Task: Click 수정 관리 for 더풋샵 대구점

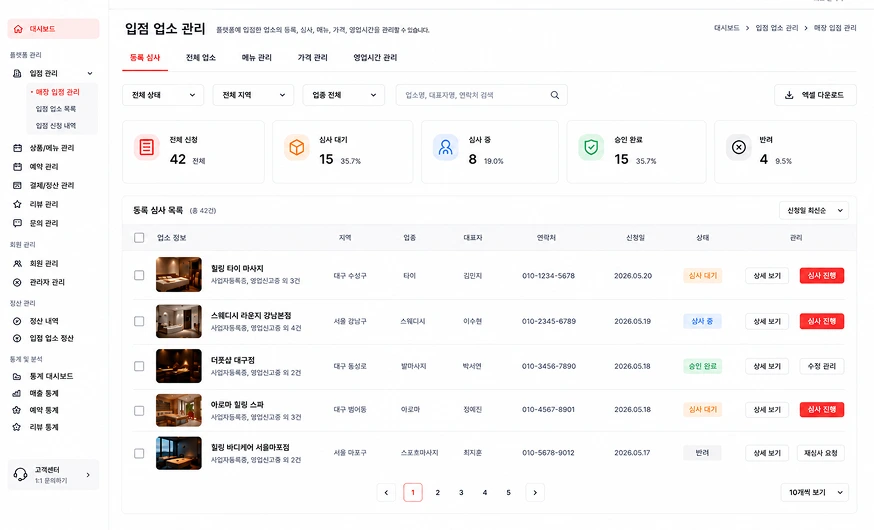Action: [x=822, y=366]
